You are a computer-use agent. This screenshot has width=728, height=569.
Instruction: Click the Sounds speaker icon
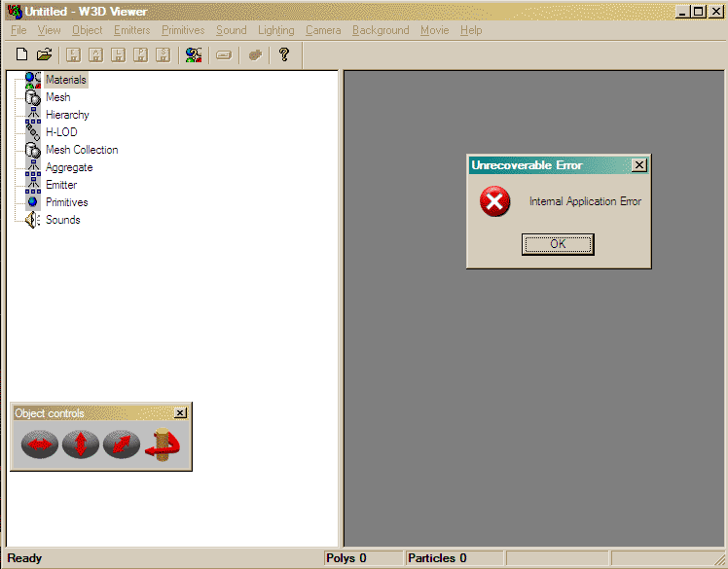tap(32, 220)
